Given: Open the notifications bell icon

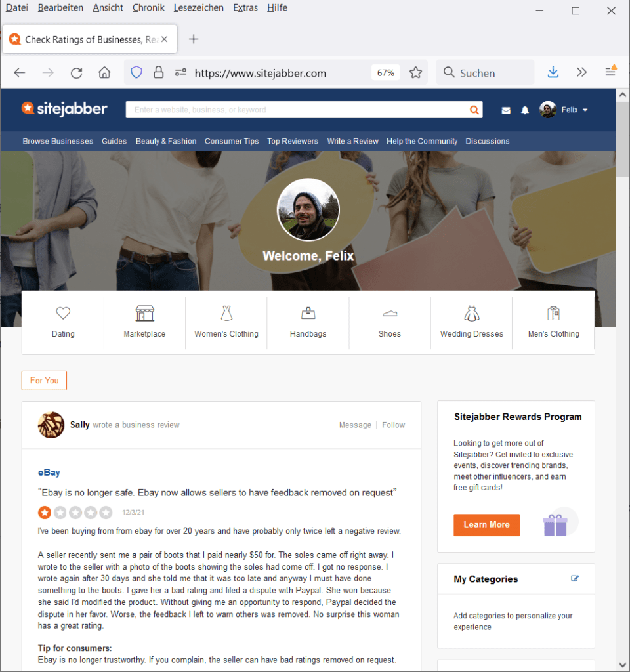Looking at the screenshot, I should pyautogui.click(x=525, y=110).
